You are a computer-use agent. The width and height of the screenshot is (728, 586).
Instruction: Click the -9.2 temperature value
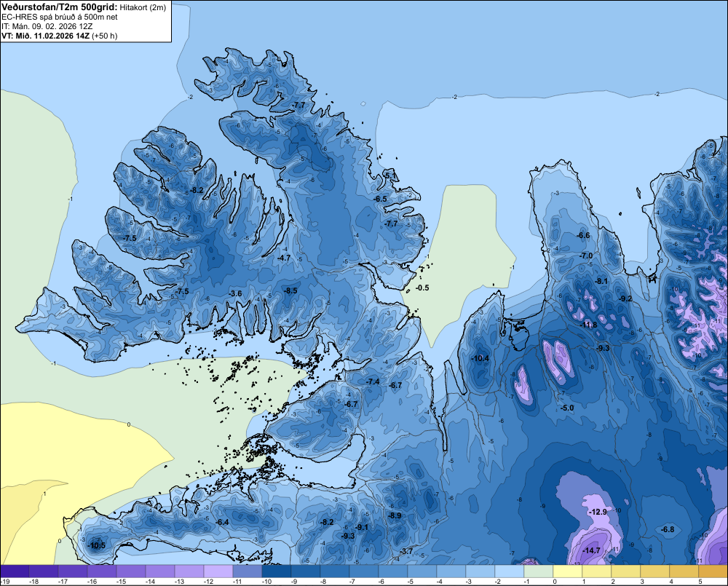(625, 298)
